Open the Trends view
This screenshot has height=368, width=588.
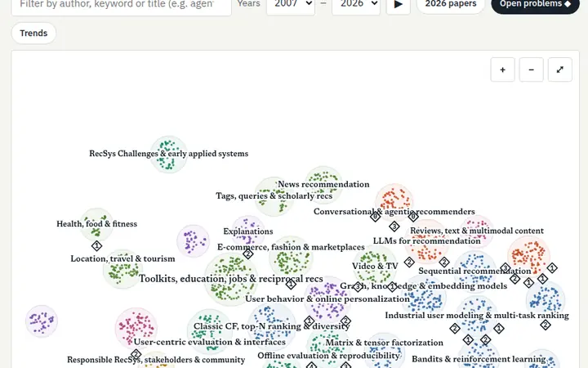click(x=33, y=33)
